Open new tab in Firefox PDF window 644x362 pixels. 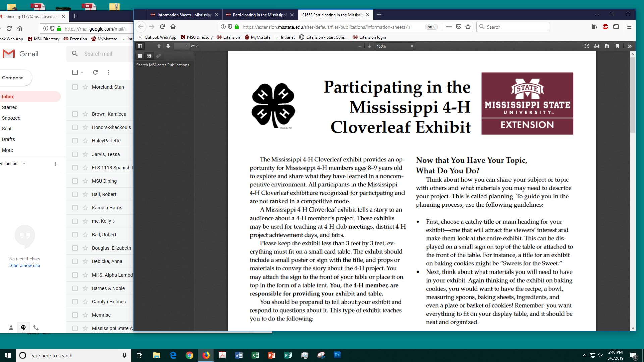click(379, 15)
